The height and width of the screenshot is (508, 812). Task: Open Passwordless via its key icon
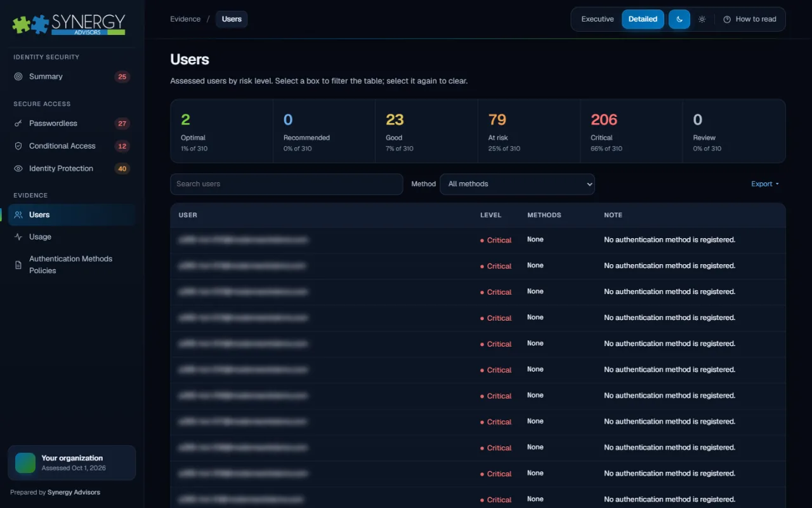click(18, 124)
